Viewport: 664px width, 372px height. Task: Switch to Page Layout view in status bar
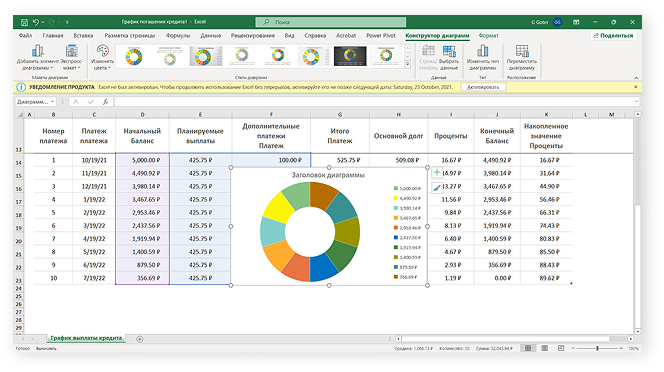coord(545,348)
